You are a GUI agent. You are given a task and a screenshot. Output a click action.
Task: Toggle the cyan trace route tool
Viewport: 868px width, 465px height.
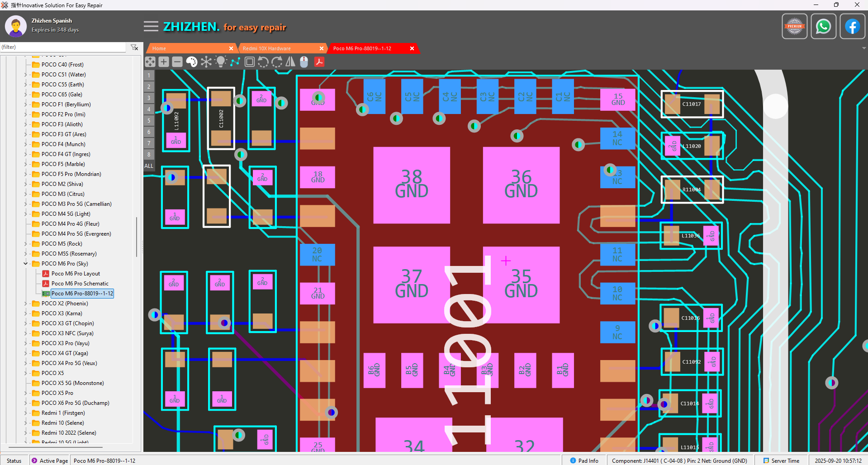(x=235, y=62)
